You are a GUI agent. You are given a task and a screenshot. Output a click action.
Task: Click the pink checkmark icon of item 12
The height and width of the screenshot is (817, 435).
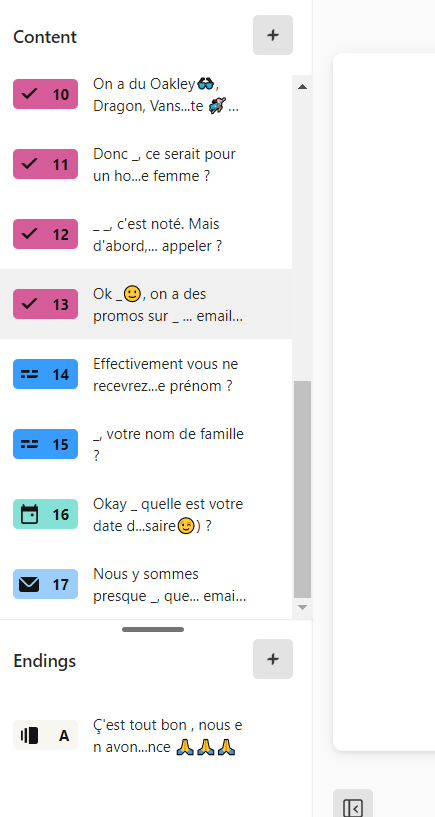pos(30,234)
